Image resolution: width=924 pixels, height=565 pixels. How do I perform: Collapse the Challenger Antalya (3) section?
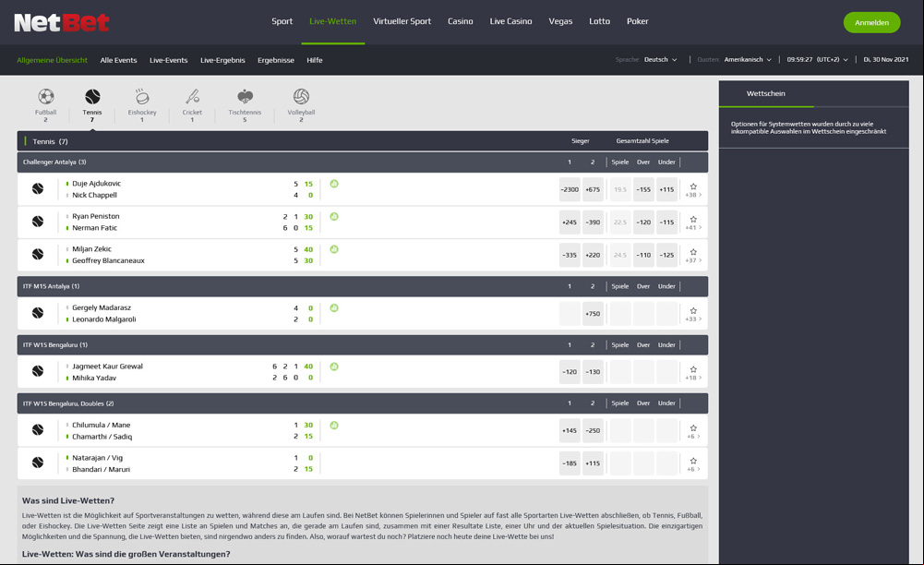point(363,162)
